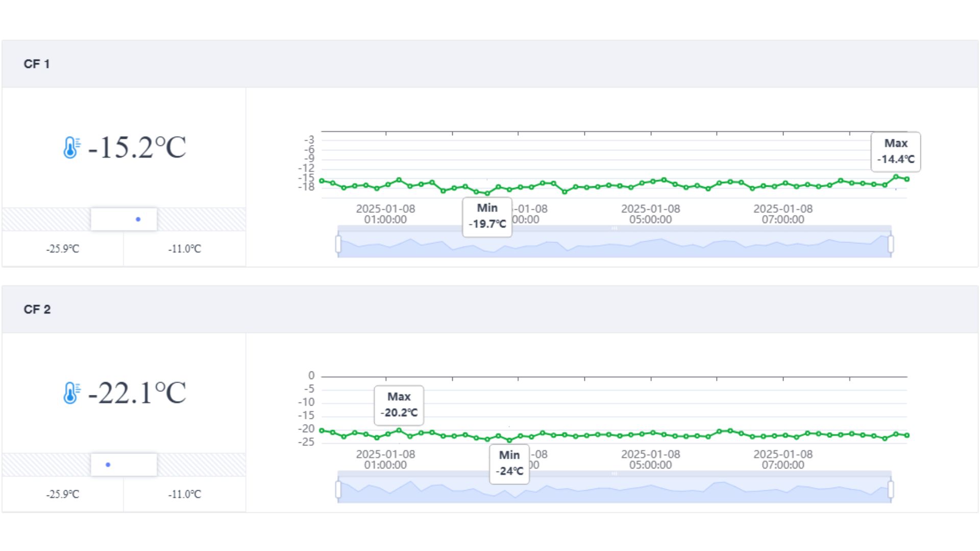The width and height of the screenshot is (980, 551).
Task: Click the -15.2°C current temperature reading
Action: click(x=137, y=148)
